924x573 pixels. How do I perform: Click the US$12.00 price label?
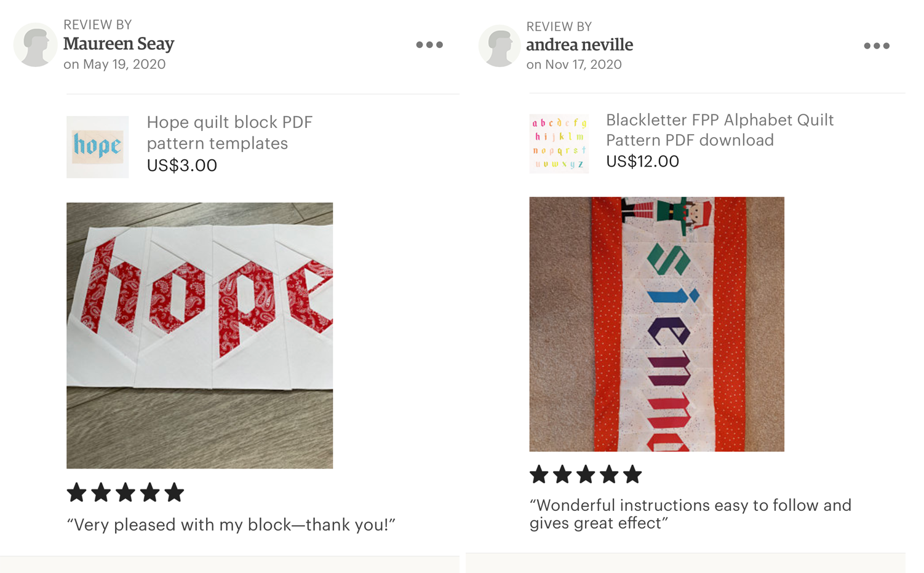tap(642, 162)
